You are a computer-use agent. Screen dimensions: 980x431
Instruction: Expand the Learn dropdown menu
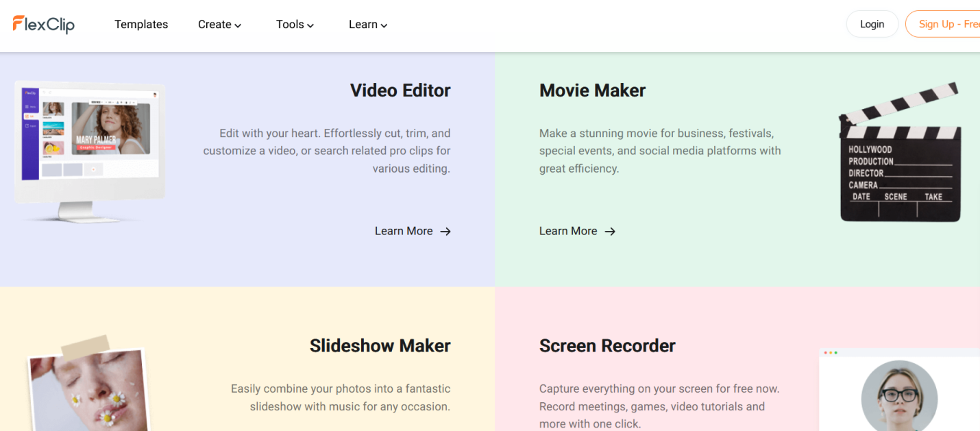point(368,25)
